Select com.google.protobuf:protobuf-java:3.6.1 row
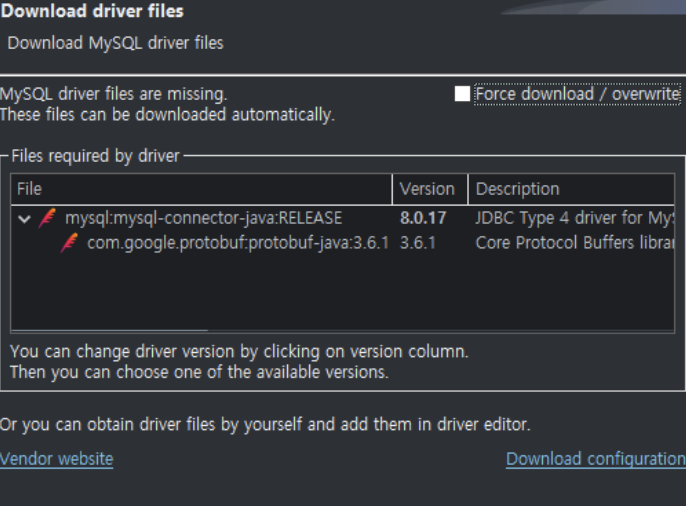This screenshot has height=506, width=686. (343, 243)
